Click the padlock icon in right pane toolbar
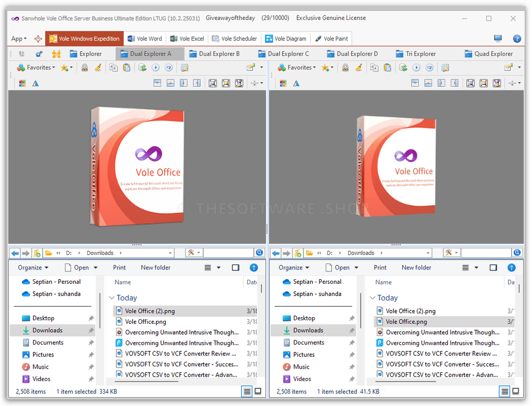Screen dimensions: 532x406 [x=345, y=68]
